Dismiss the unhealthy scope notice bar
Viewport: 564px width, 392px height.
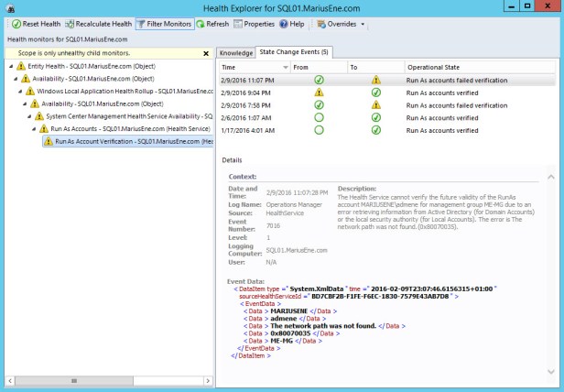point(207,53)
